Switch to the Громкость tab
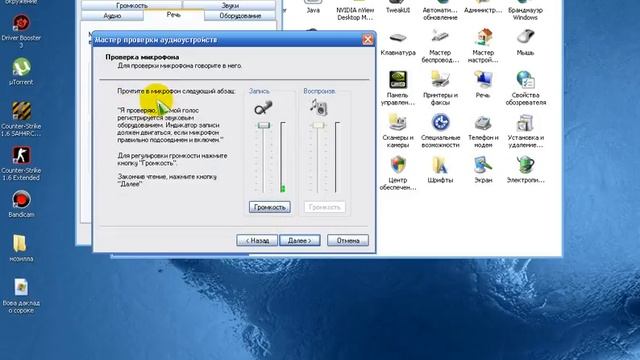 coord(131,5)
